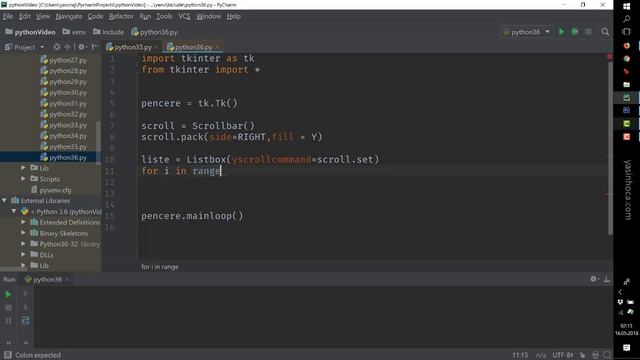Open the VCS menu
The width and height of the screenshot is (640, 360).
point(184,16)
